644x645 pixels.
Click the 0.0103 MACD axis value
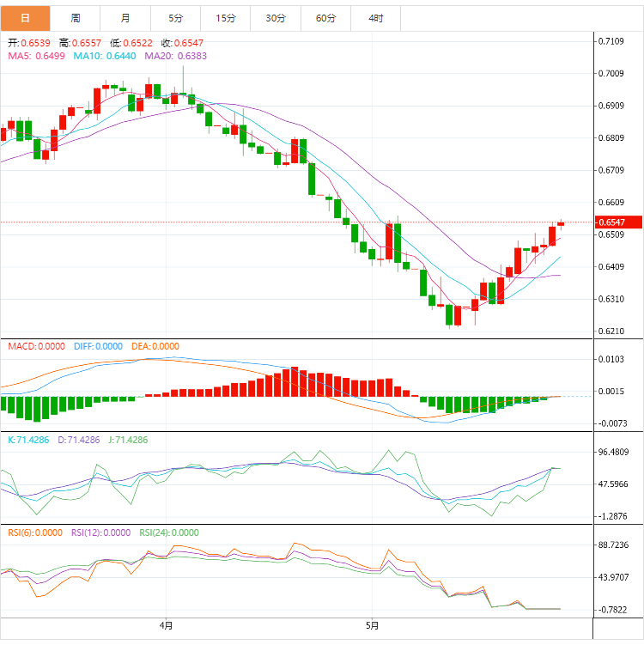click(611, 359)
